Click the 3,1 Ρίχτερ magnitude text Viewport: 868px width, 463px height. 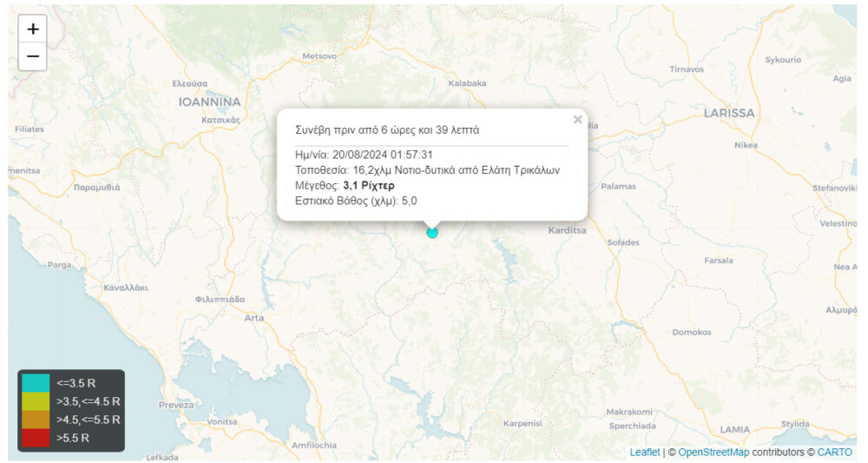[369, 185]
